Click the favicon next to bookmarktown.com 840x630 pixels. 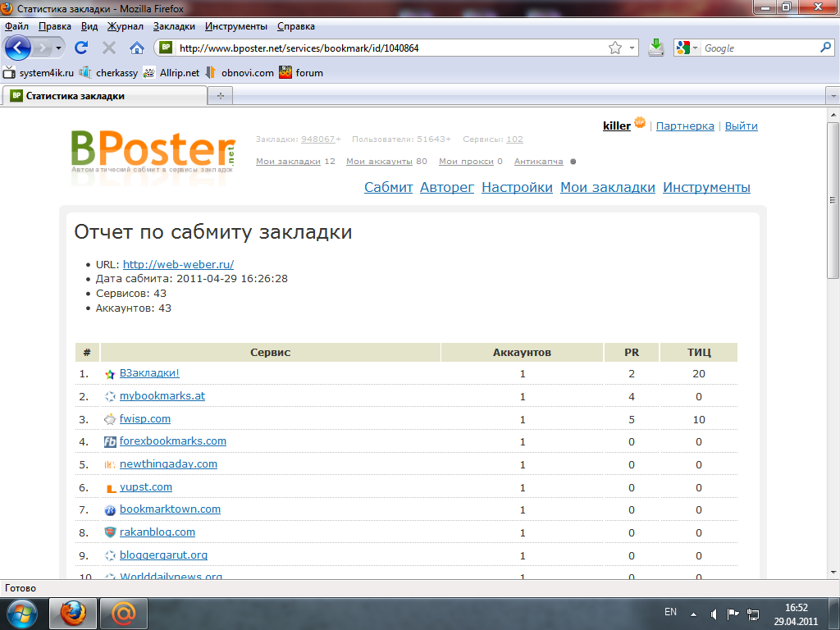(110, 510)
